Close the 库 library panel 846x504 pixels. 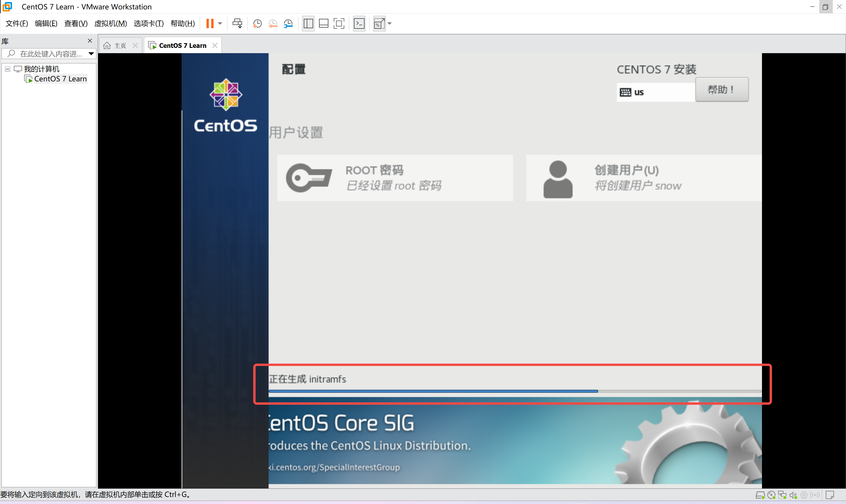90,41
